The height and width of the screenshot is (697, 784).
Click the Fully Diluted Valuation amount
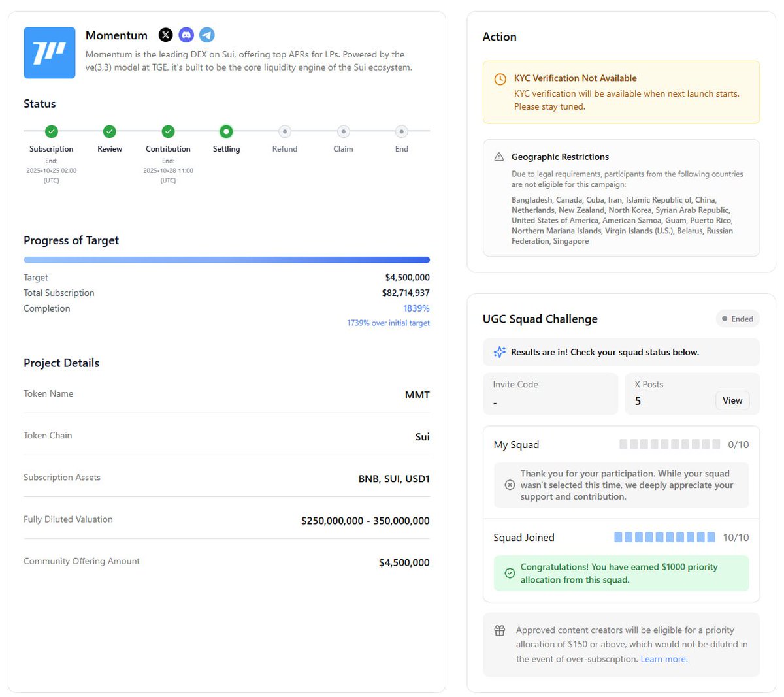click(x=365, y=521)
